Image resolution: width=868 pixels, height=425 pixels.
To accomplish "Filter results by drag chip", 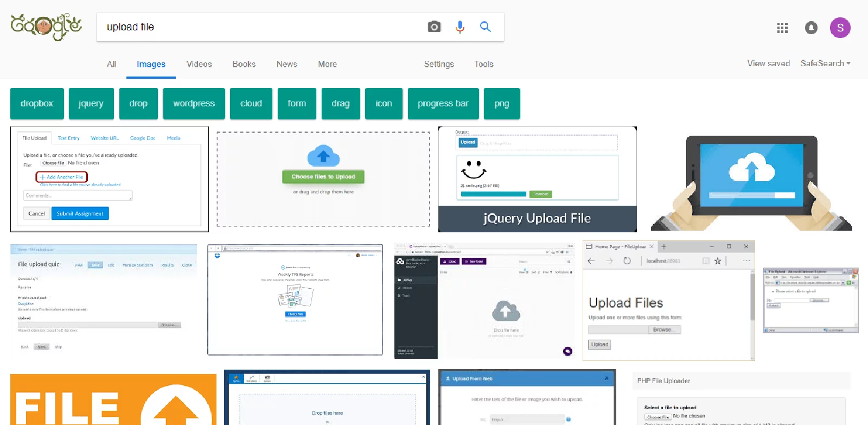I will tap(341, 104).
